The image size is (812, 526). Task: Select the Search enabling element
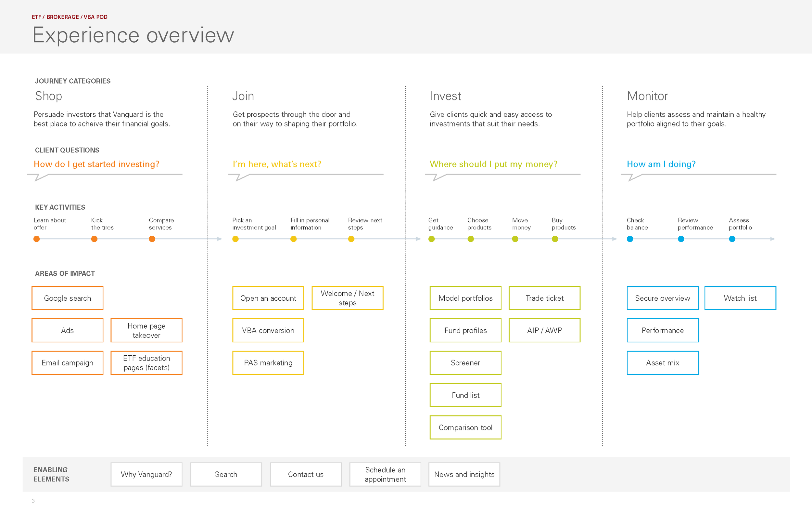[226, 474]
